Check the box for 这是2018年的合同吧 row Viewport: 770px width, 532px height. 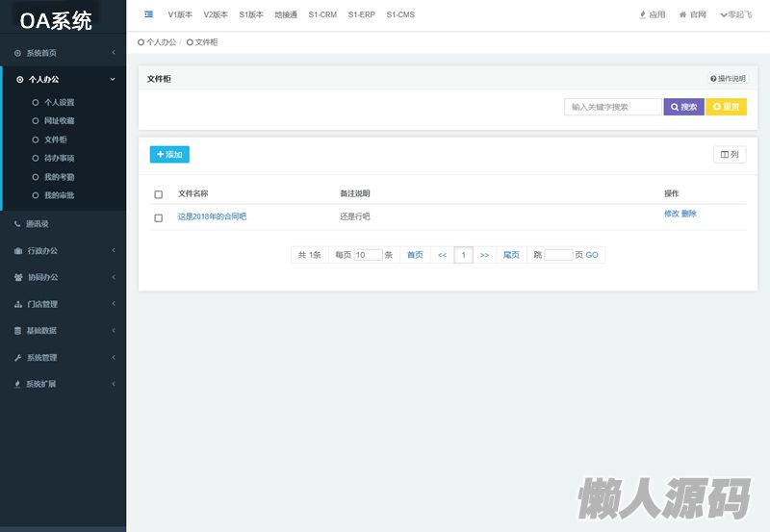[x=159, y=217]
